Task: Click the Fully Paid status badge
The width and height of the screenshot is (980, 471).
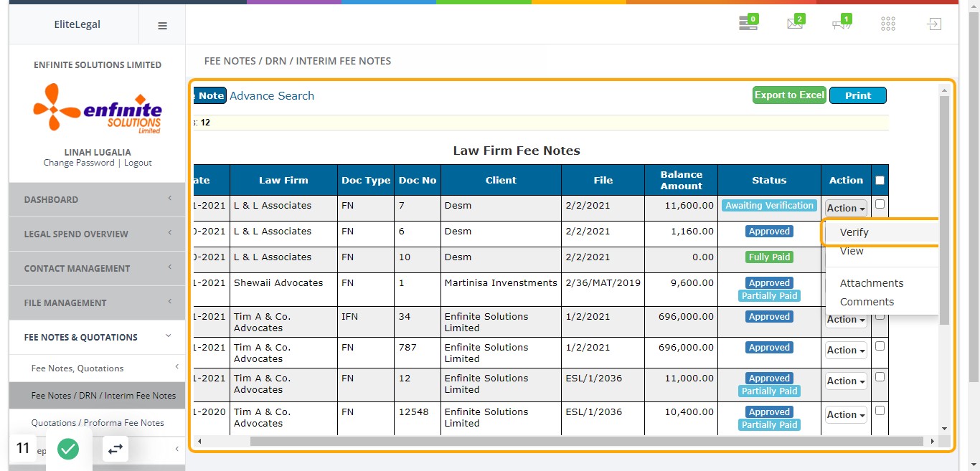Action: 769,257
